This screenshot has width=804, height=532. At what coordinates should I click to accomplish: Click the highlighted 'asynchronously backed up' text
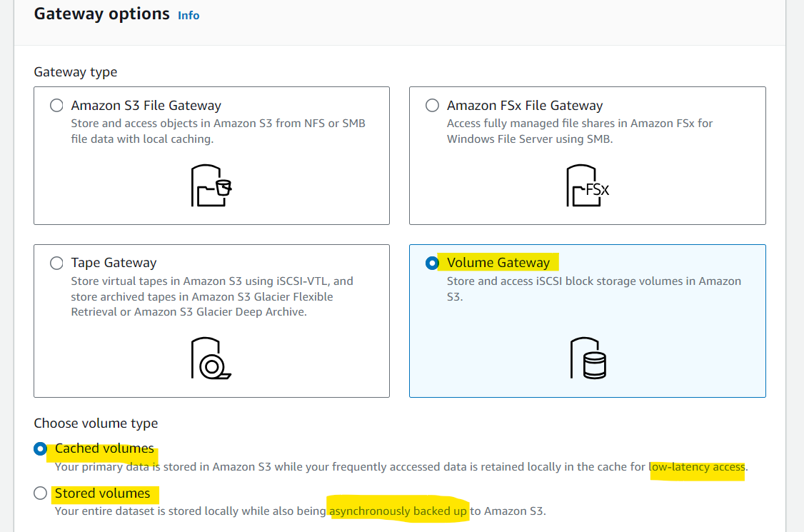tap(398, 511)
